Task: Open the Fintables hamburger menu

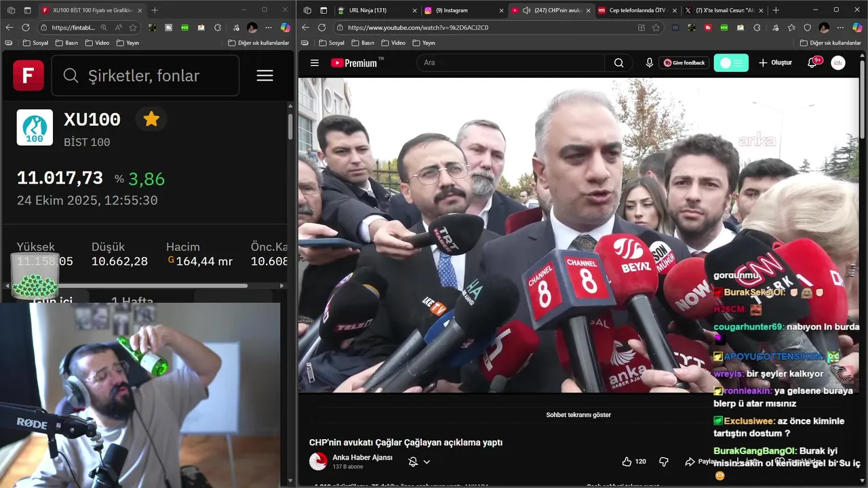Action: [264, 76]
